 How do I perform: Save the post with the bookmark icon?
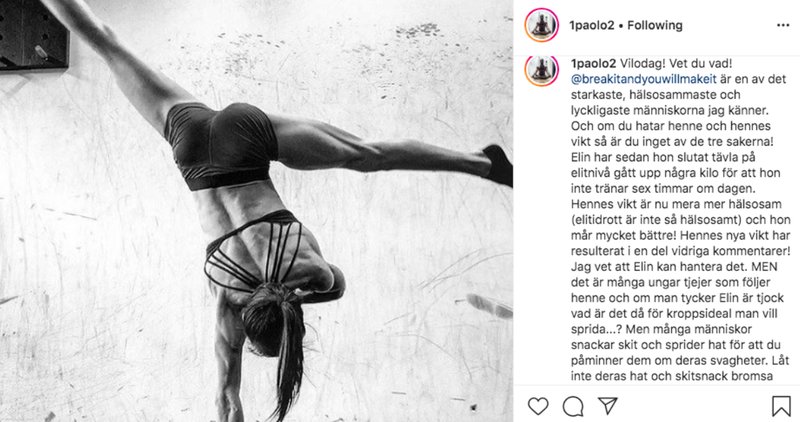(781, 406)
